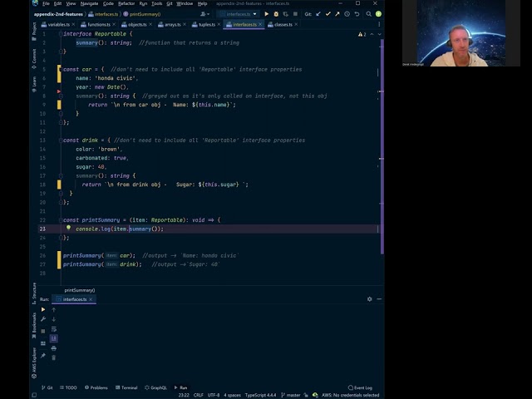Collapse the car object fold on line 5
Image resolution: width=532 pixels, height=399 pixels.
pos(61,69)
